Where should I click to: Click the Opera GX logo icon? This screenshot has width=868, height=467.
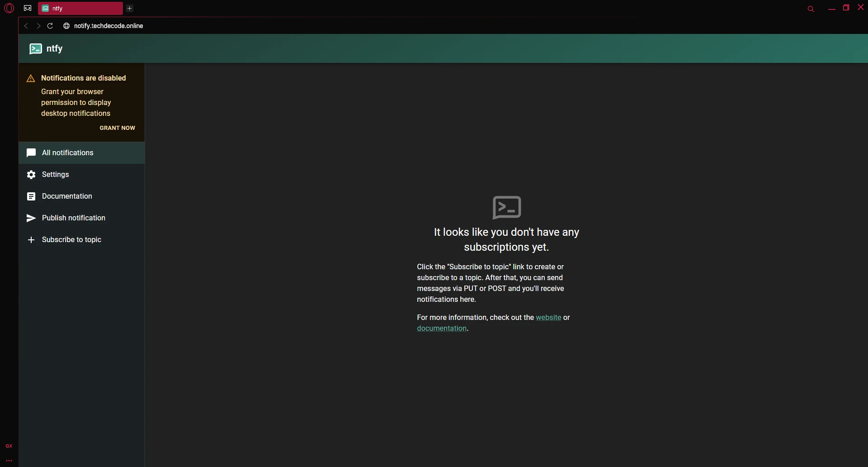[9, 8]
